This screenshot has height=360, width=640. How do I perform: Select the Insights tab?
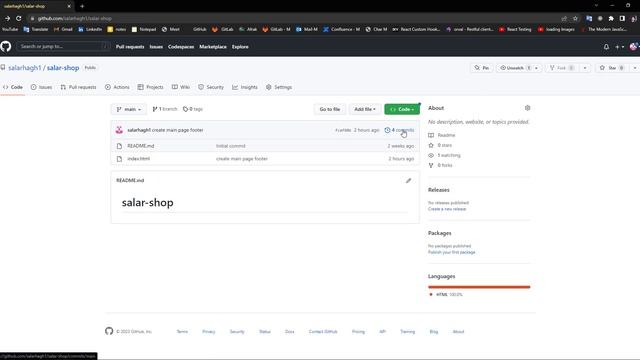point(245,87)
